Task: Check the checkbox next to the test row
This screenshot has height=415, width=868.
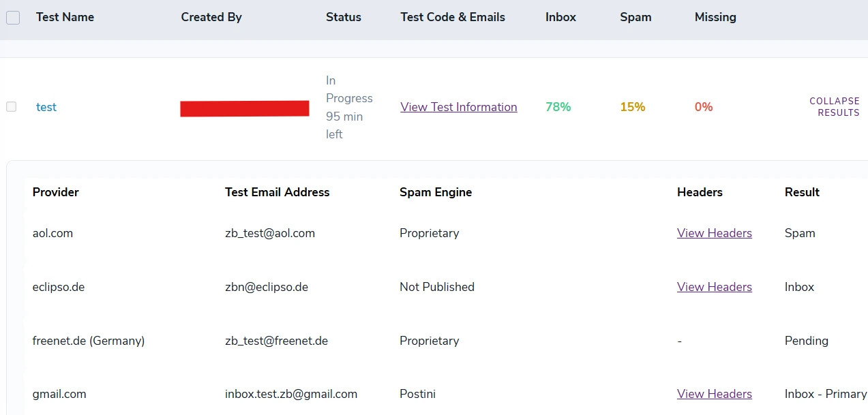Action: coord(11,107)
